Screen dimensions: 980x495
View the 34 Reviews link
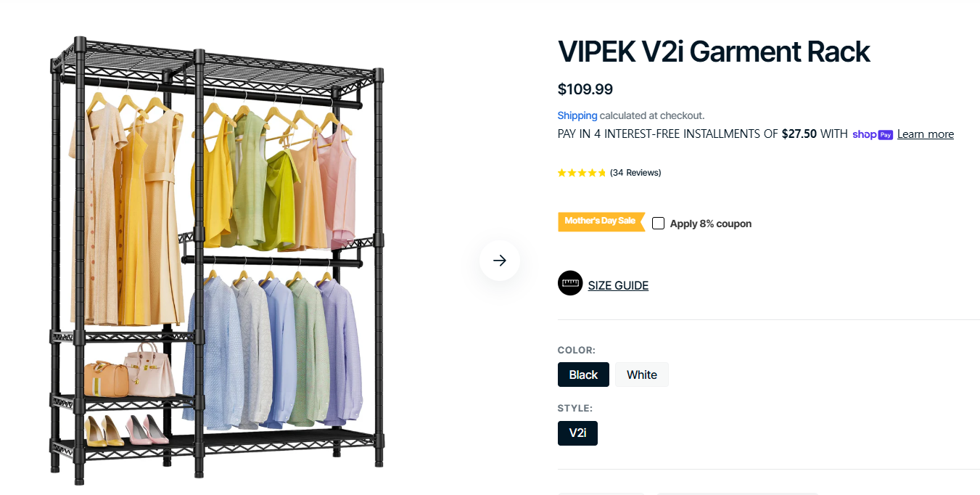[x=635, y=173]
